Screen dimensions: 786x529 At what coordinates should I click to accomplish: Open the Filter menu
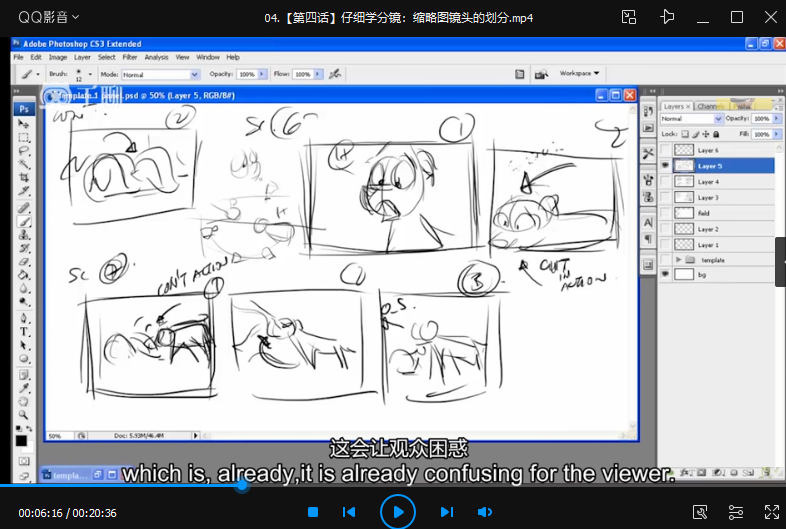[x=130, y=57]
